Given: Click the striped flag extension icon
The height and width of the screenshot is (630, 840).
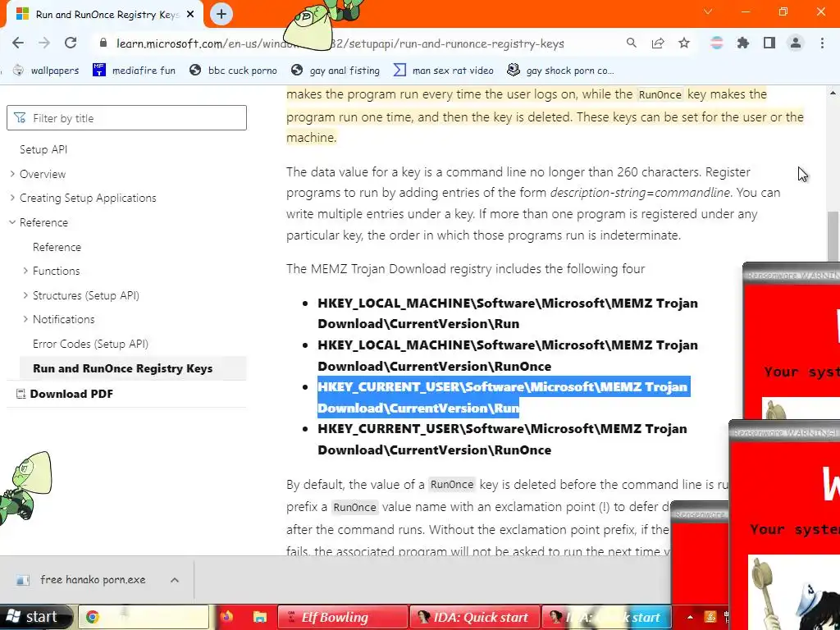Looking at the screenshot, I should point(717,43).
